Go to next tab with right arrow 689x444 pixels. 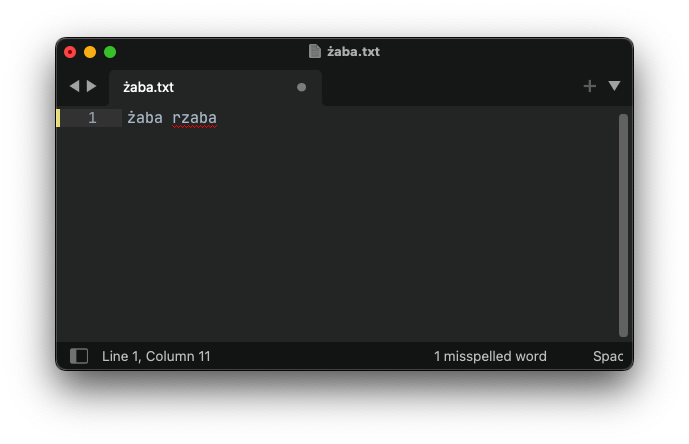[91, 86]
